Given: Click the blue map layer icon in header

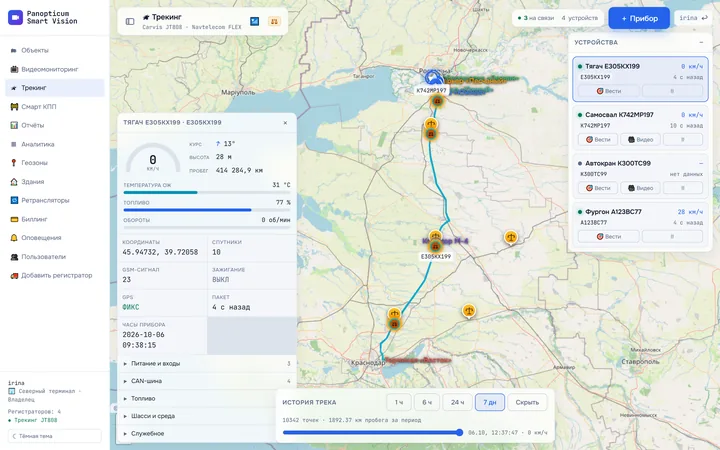Looking at the screenshot, I should [x=254, y=21].
